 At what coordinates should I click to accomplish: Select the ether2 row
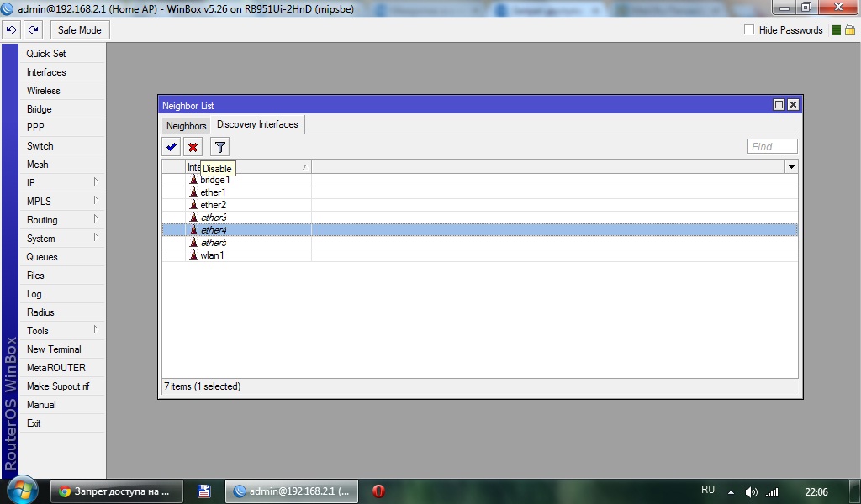[x=480, y=205]
